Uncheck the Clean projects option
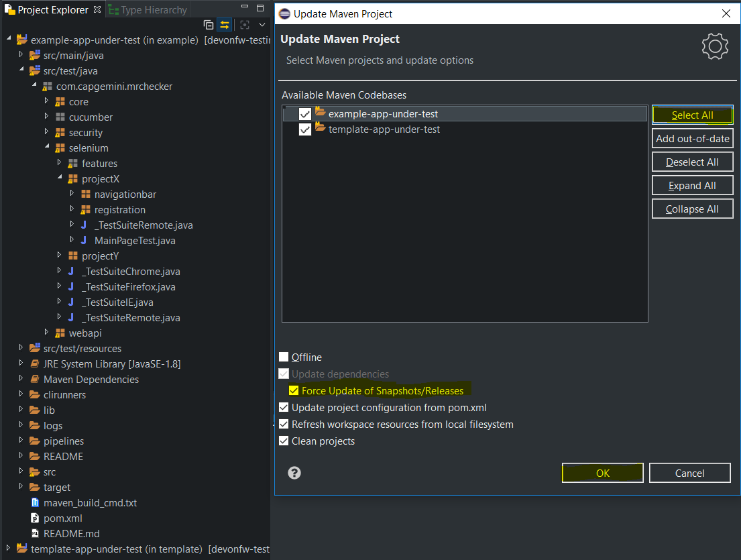 point(284,441)
